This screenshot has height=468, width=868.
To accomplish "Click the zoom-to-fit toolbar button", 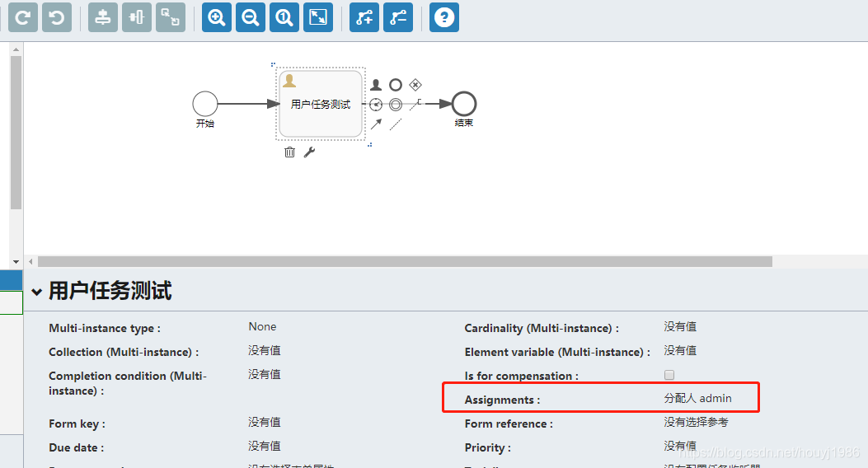I will pos(318,17).
